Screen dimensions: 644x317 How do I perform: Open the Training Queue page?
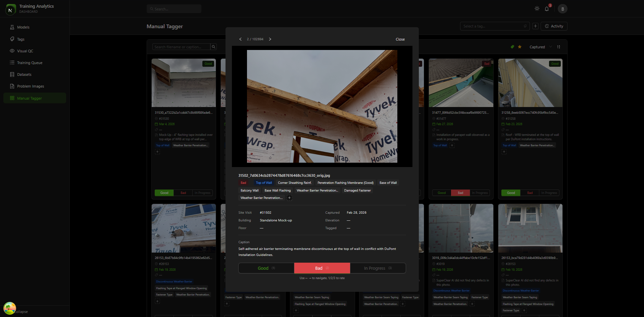(35, 63)
